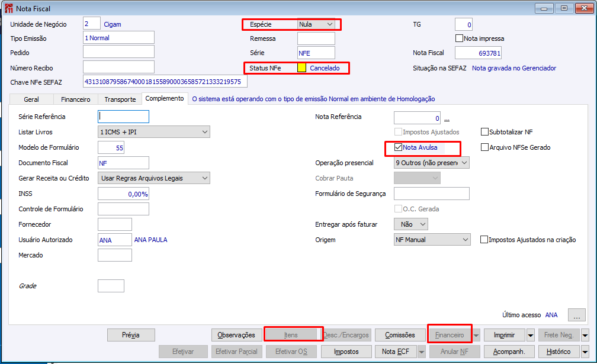The image size is (597, 364).
Task: Click the Prévia button
Action: tap(131, 335)
